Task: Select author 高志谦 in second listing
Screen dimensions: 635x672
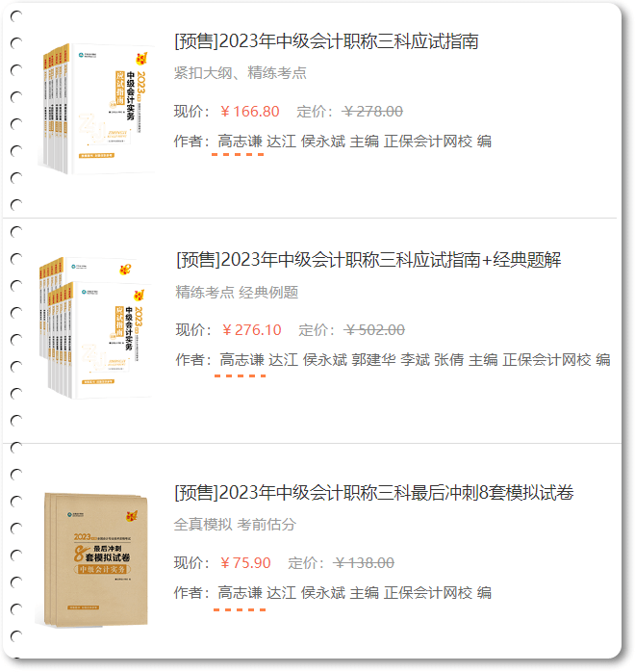Action: 241,359
